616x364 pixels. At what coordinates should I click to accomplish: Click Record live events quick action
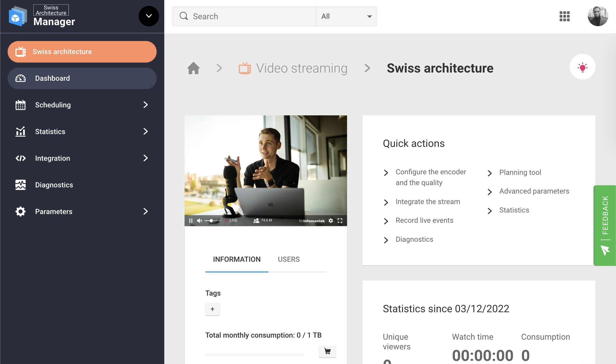[x=425, y=220]
